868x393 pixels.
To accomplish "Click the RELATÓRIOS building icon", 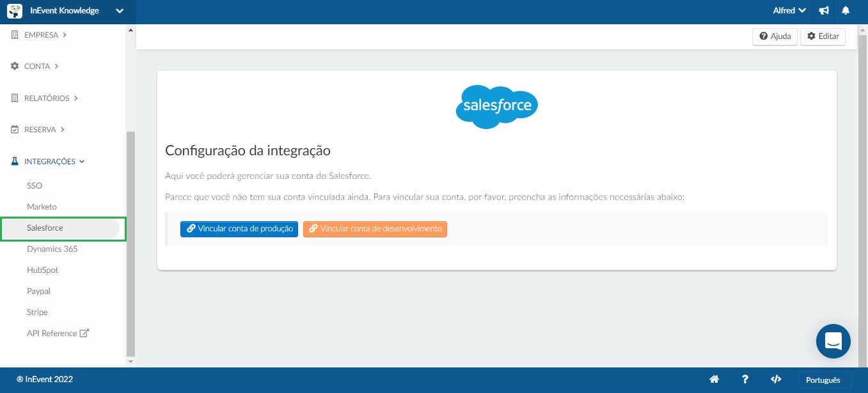I will coord(15,98).
